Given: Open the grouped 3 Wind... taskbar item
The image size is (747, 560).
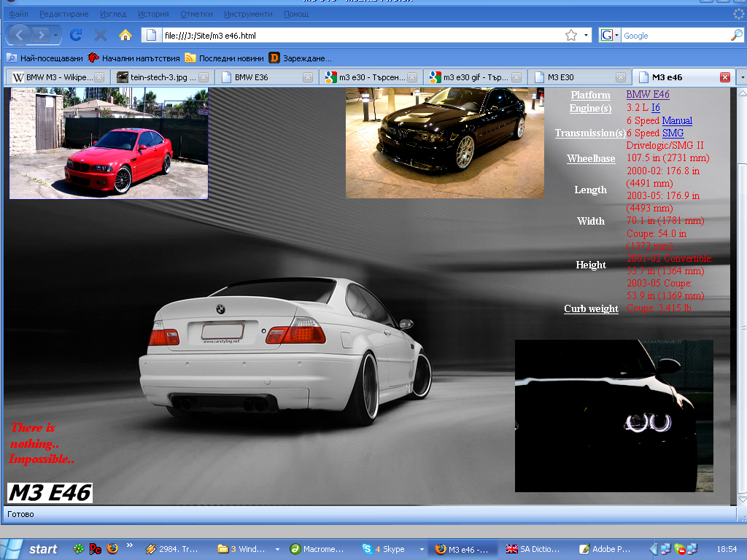Looking at the screenshot, I should (248, 549).
